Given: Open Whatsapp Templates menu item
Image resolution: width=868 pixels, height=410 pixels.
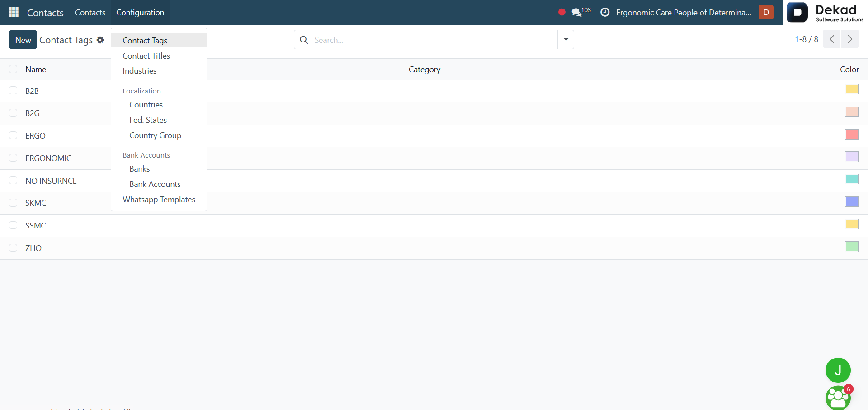Looking at the screenshot, I should pyautogui.click(x=159, y=200).
